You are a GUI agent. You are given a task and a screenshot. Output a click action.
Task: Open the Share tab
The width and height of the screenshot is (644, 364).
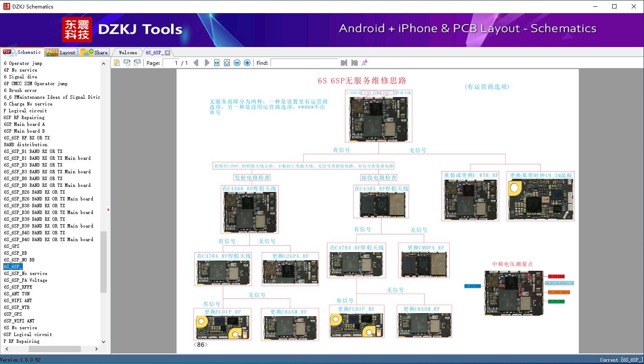94,52
